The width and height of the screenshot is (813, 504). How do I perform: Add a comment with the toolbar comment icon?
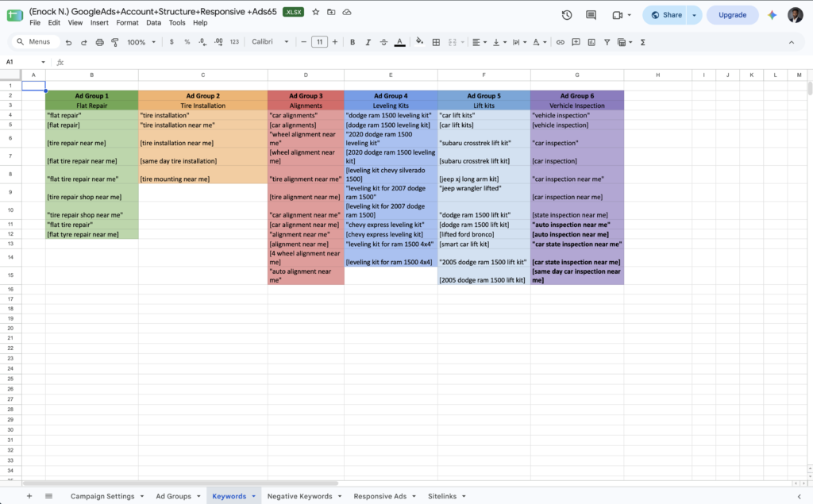tap(576, 43)
